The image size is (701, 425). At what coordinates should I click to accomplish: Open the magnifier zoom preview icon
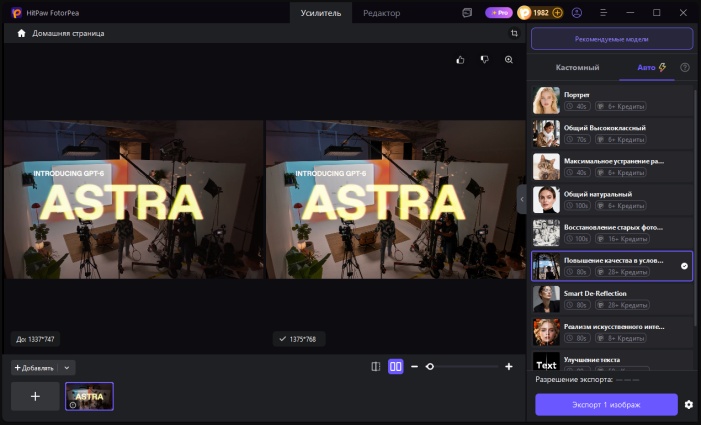509,59
